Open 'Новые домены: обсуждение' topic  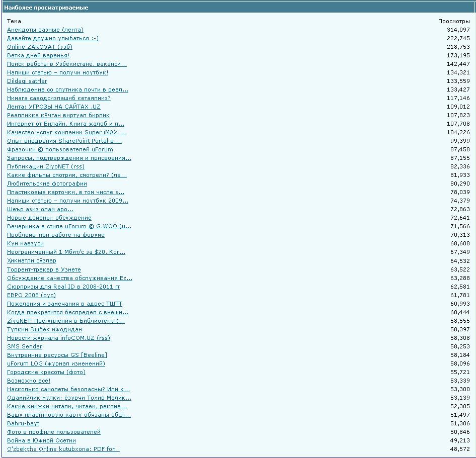pyautogui.click(x=49, y=218)
